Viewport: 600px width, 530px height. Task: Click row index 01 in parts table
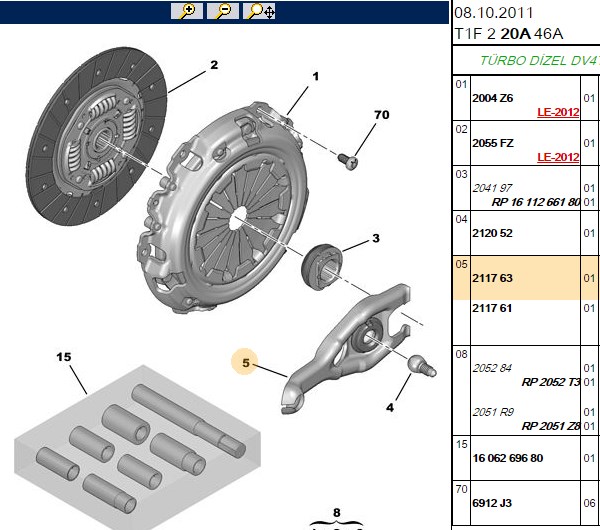(461, 84)
